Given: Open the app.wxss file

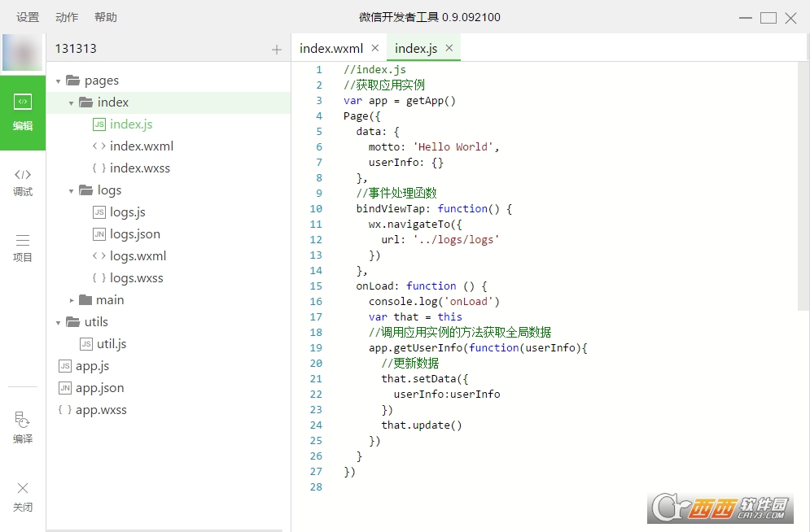Looking at the screenshot, I should 101,410.
